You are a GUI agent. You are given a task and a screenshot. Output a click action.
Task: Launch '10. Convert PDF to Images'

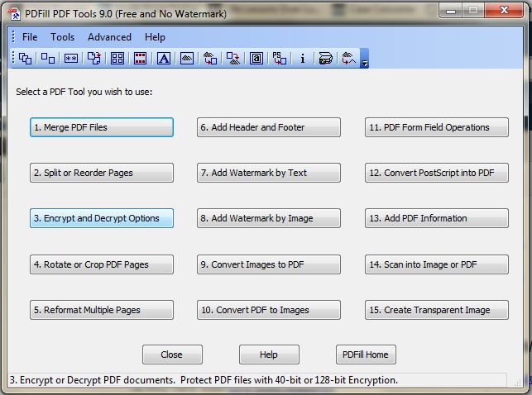point(269,310)
